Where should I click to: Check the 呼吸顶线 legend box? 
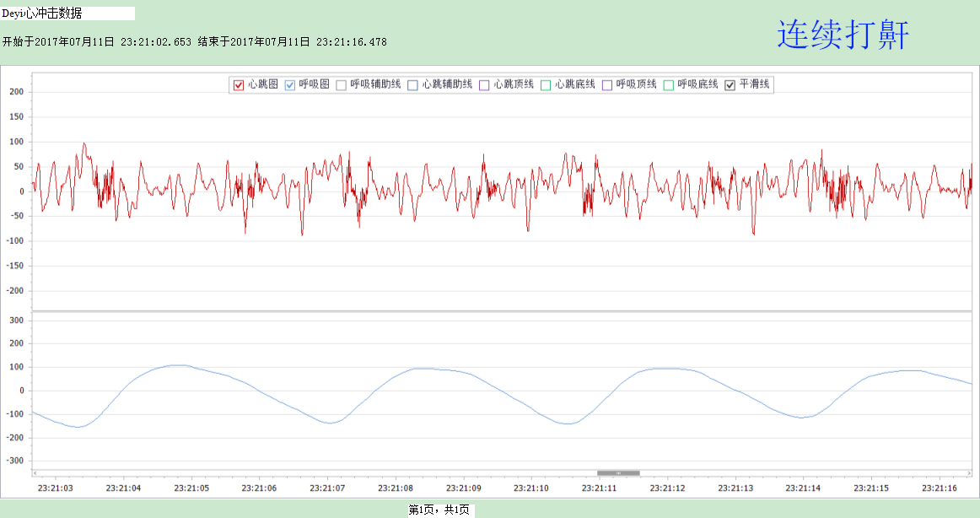click(x=607, y=84)
